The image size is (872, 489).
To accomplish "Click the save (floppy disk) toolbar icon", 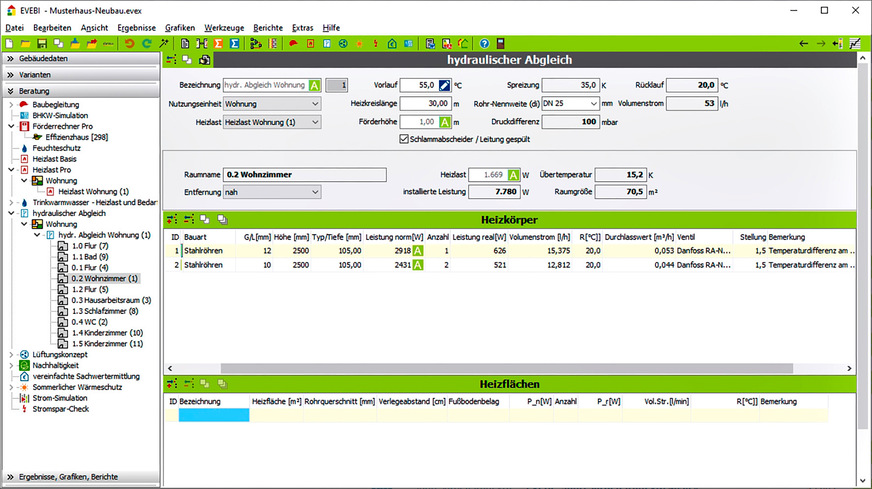I will (42, 44).
